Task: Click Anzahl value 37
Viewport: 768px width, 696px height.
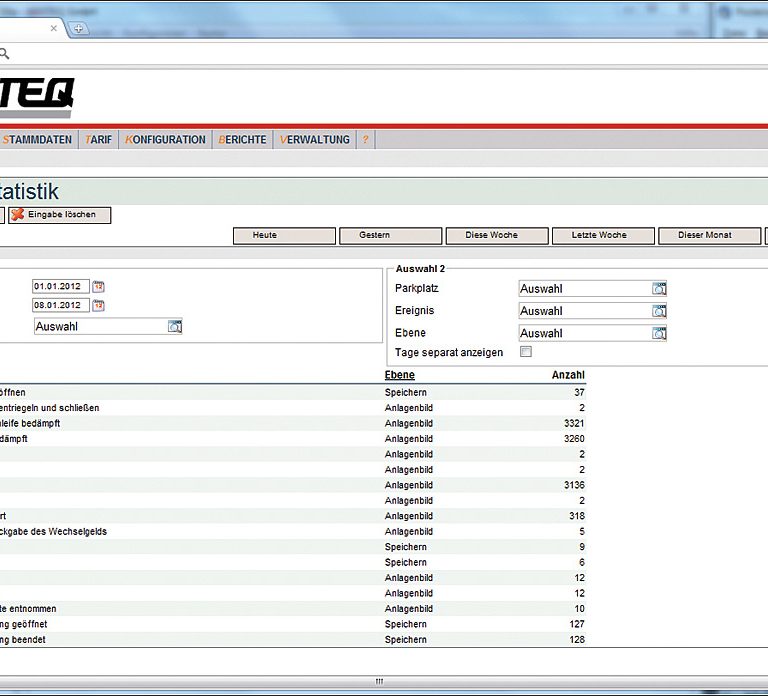Action: (x=579, y=393)
